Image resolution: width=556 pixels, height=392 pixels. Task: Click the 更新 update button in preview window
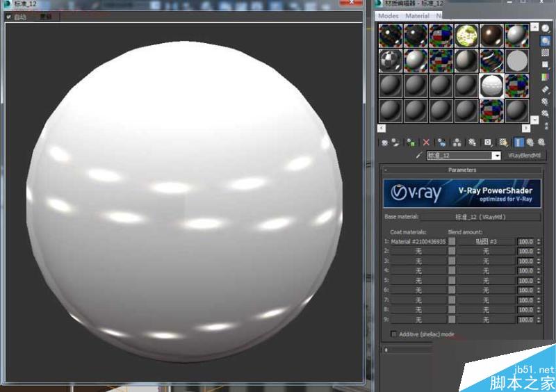[x=45, y=17]
